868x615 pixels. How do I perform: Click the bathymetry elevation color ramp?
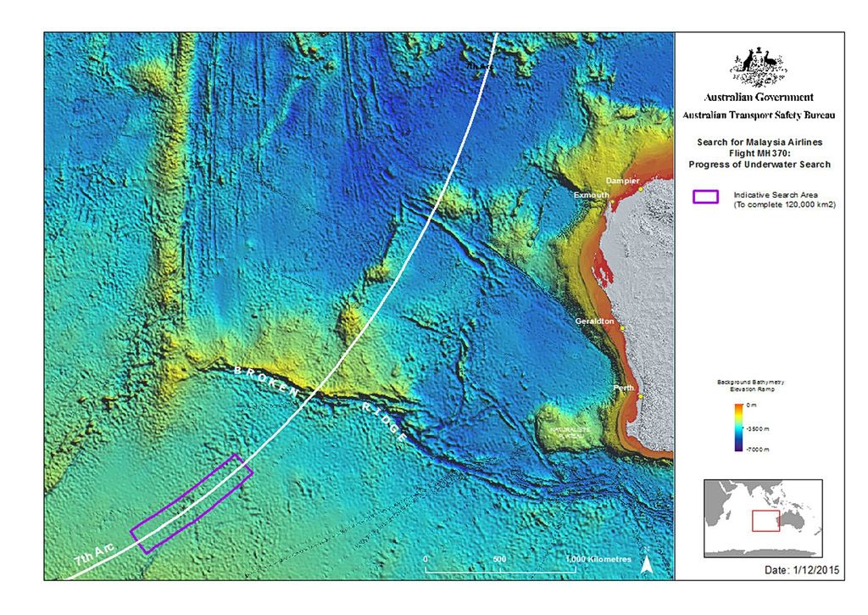click(x=738, y=428)
